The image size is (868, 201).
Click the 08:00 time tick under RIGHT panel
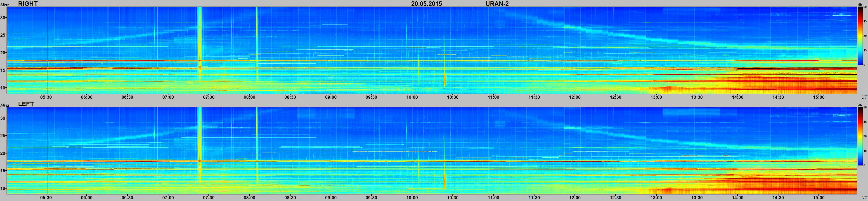click(249, 97)
